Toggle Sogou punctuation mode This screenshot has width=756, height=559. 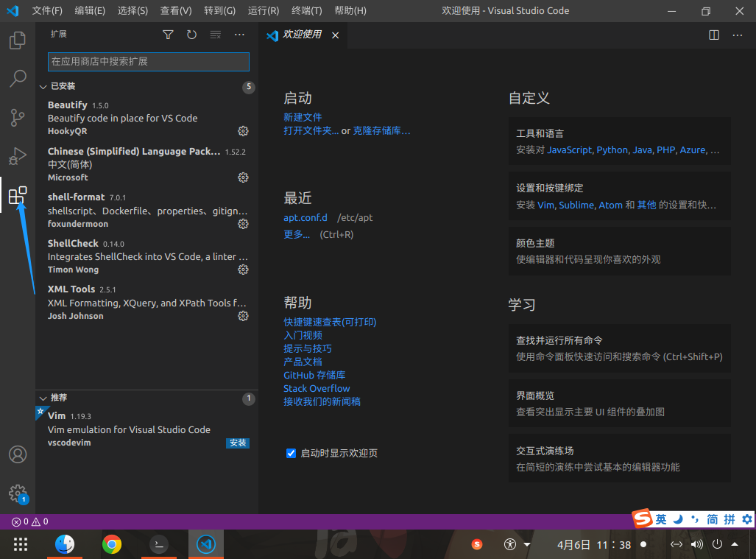click(x=695, y=519)
